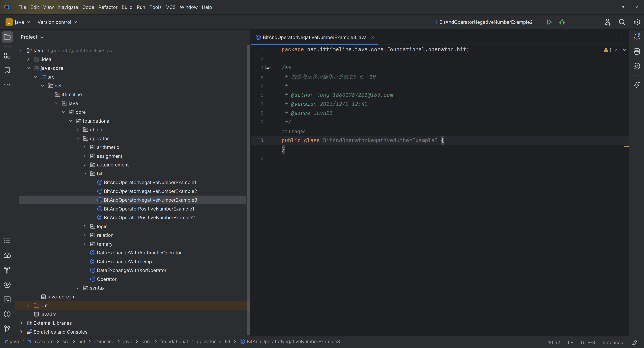Open the Services tool window icon
Screen dimensions: 644x348
click(x=7, y=285)
